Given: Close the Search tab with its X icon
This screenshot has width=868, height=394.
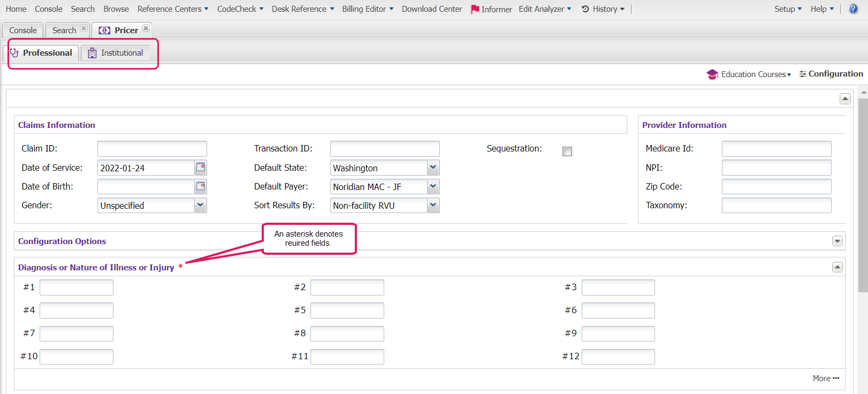Looking at the screenshot, I should [x=83, y=28].
